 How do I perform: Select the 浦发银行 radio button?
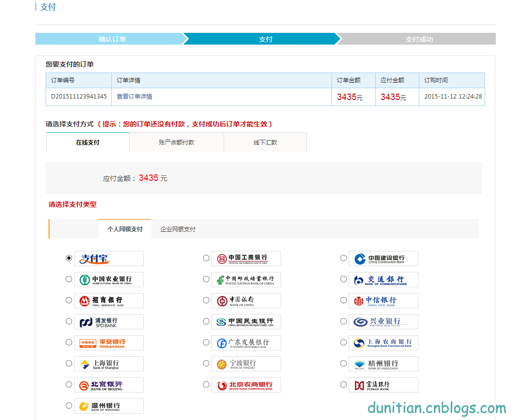(69, 321)
